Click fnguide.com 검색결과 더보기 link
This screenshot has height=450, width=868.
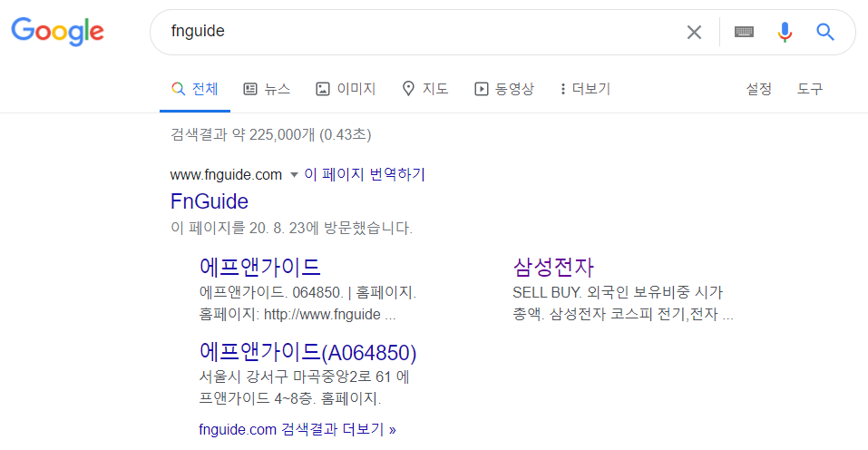coord(297,429)
